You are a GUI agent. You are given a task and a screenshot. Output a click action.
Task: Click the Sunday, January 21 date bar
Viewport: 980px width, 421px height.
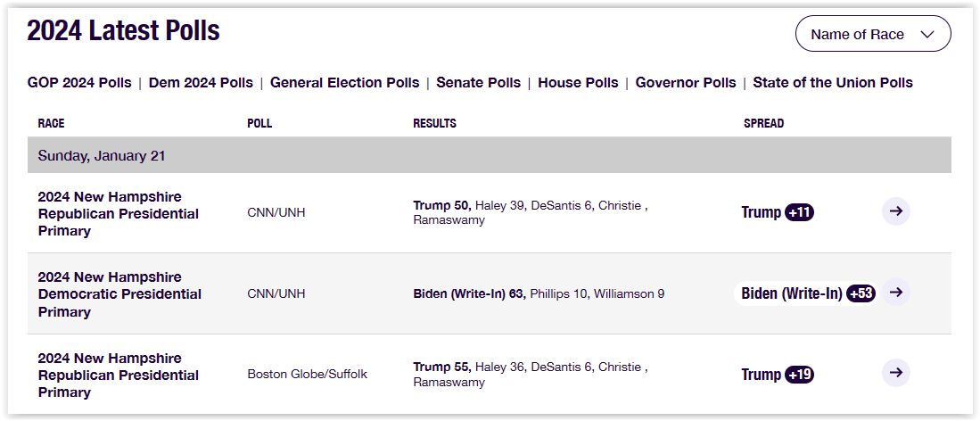490,155
